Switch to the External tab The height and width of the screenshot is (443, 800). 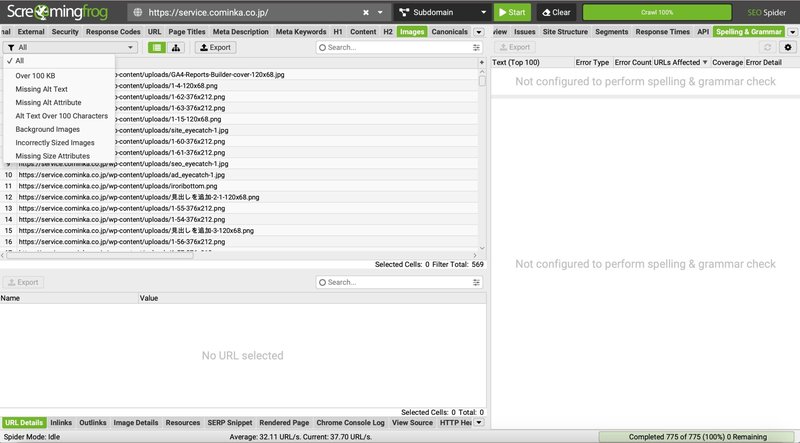(31, 32)
